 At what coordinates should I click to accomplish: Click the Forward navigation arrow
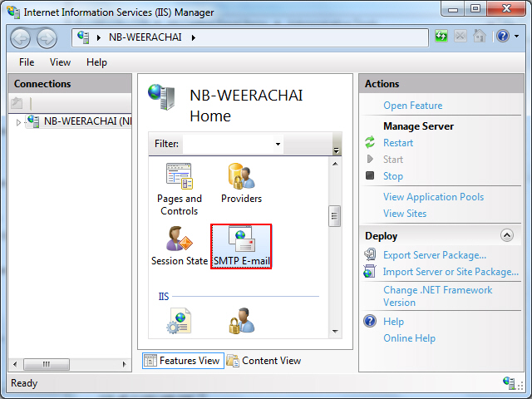(x=47, y=38)
